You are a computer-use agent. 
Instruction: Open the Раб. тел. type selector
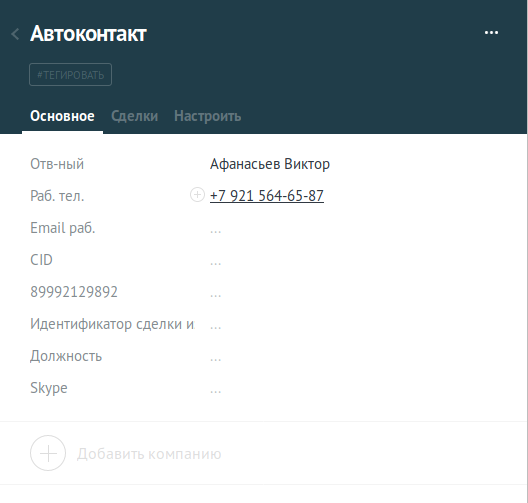coord(57,196)
